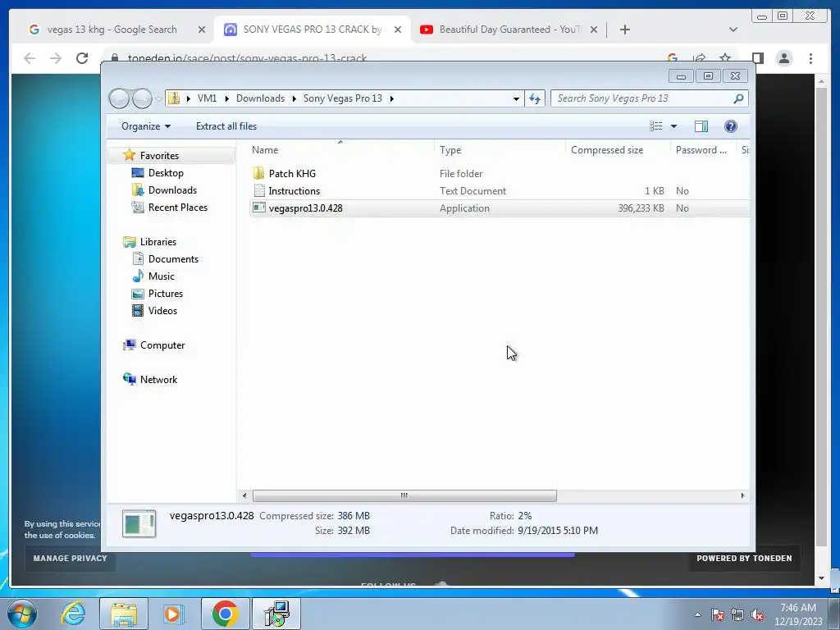Click the Explorer forward navigation button
This screenshot has height=630, width=840.
pyautogui.click(x=142, y=98)
